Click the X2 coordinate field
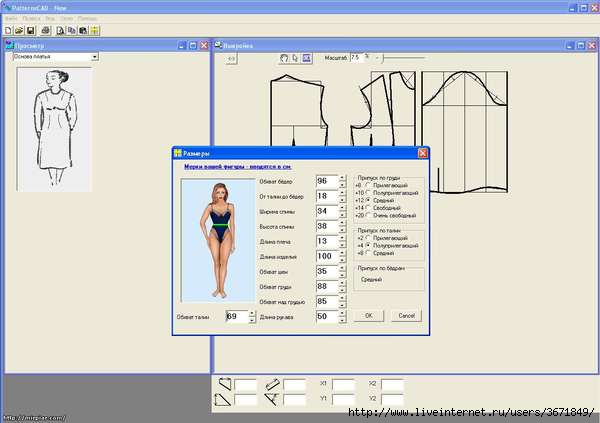Image resolution: width=600 pixels, height=423 pixels. click(392, 384)
